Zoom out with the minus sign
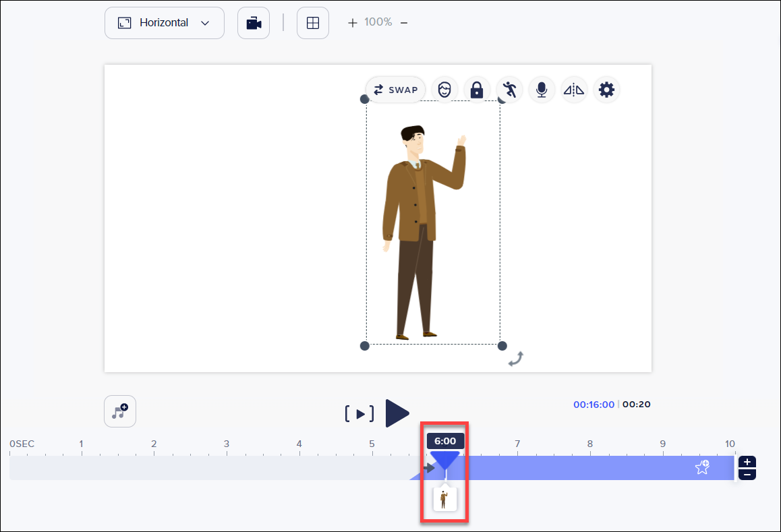 [404, 23]
